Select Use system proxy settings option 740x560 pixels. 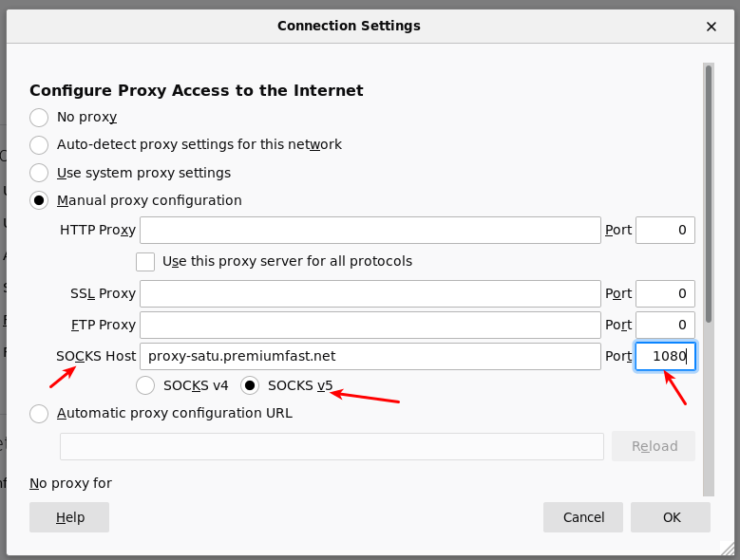point(39,173)
